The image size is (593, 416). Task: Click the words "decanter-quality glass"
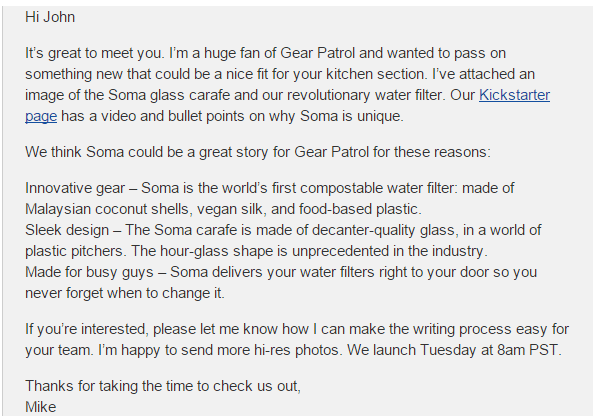385,230
